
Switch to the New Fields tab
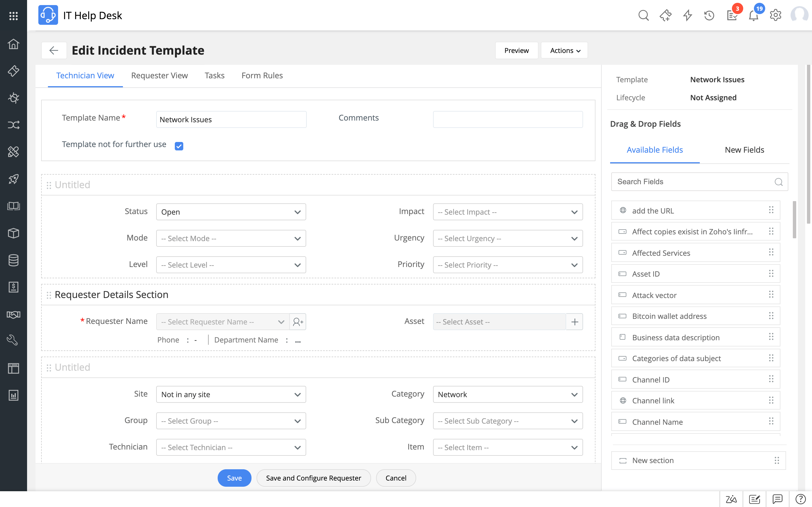(x=744, y=150)
